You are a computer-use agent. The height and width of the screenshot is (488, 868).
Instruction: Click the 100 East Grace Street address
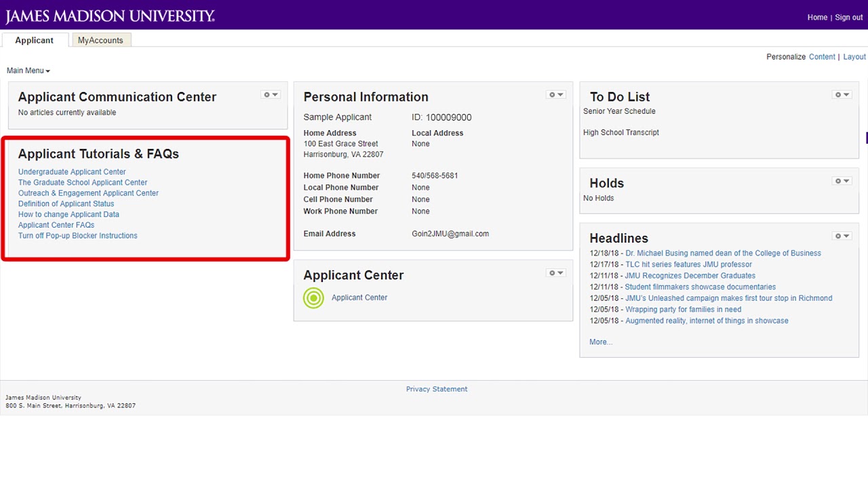[341, 144]
